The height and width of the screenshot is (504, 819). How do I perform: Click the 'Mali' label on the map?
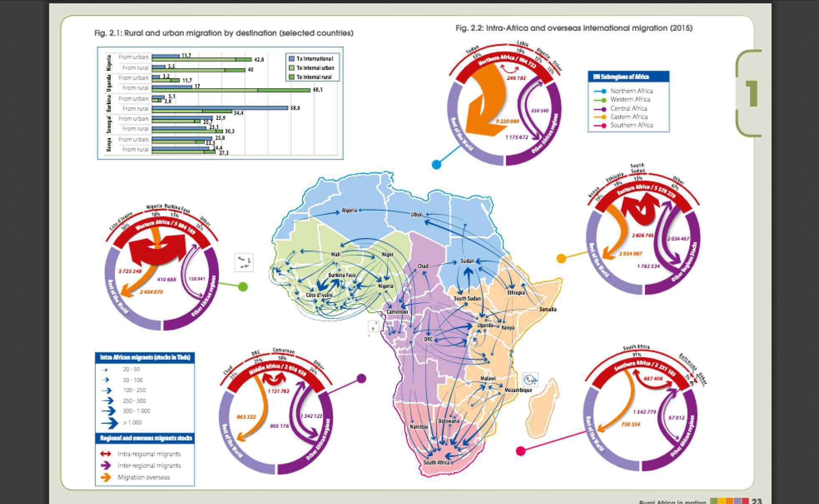336,254
